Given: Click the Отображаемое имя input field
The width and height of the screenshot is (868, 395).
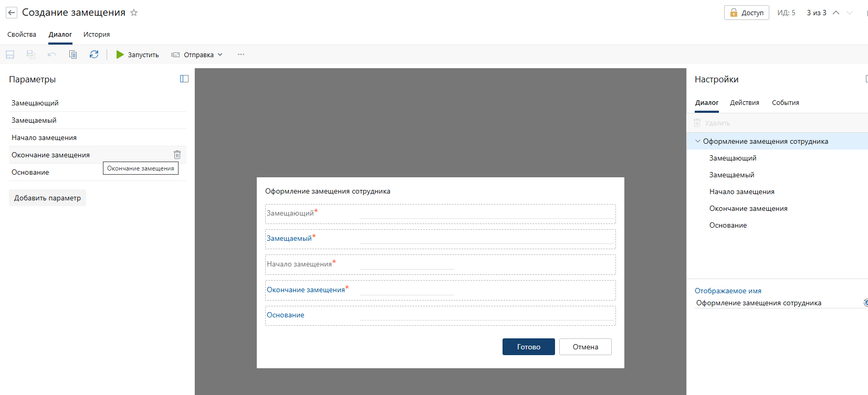Looking at the screenshot, I should click(x=777, y=303).
